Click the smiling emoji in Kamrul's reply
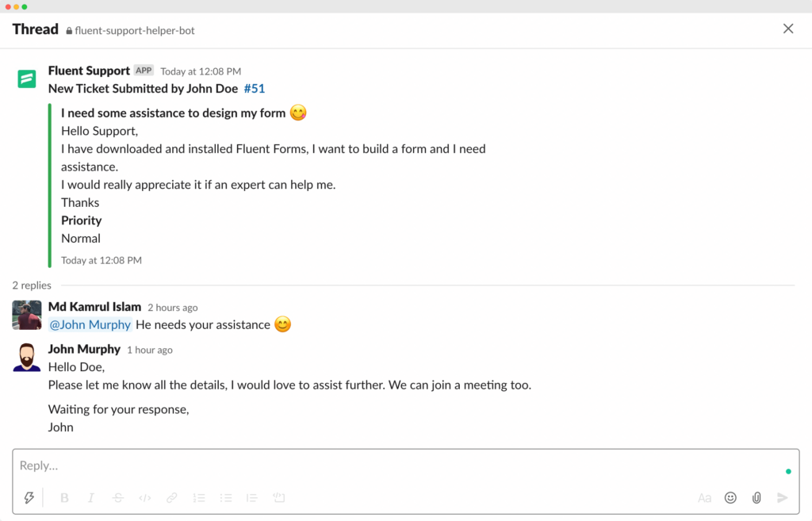The width and height of the screenshot is (812, 521). (283, 324)
